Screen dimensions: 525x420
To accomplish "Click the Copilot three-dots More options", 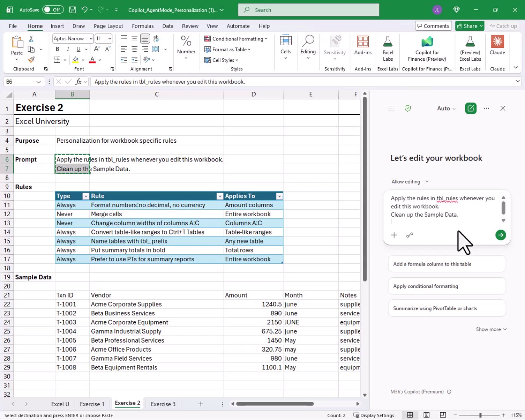I will [486, 108].
